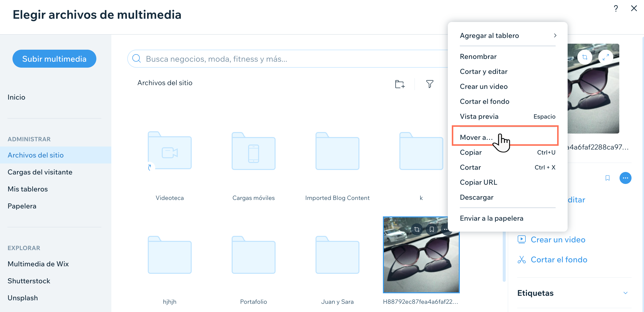Click the scissors icon beside Cortar el fondo
644x312 pixels.
coord(521,260)
